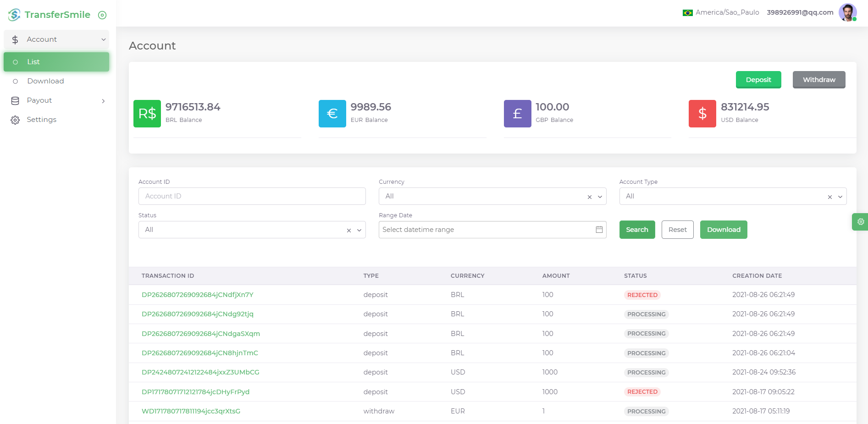
Task: Click the USD balance dollar icon
Action: pyautogui.click(x=702, y=114)
